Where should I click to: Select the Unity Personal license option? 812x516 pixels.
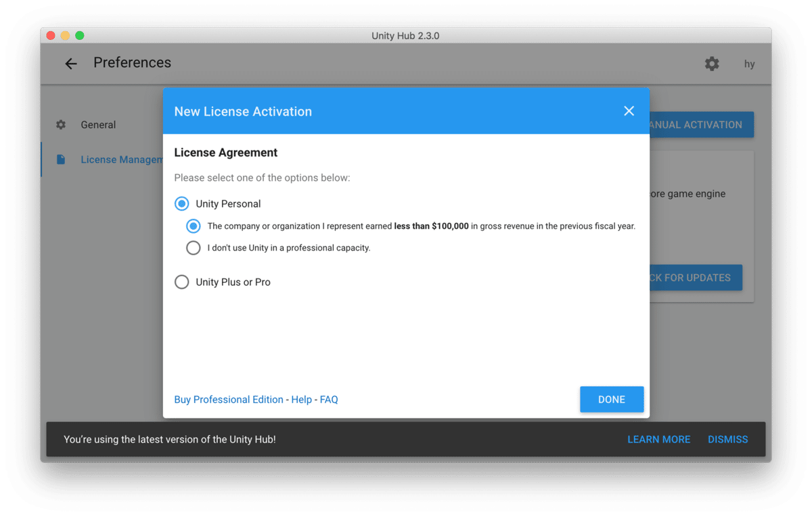point(181,204)
